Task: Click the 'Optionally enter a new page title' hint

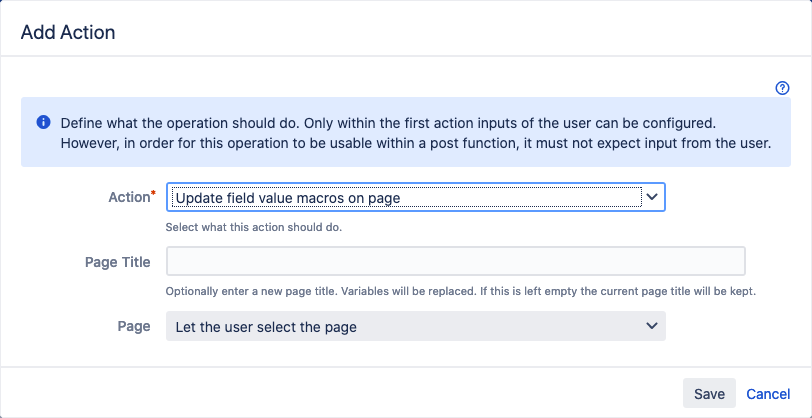Action: tap(251, 292)
